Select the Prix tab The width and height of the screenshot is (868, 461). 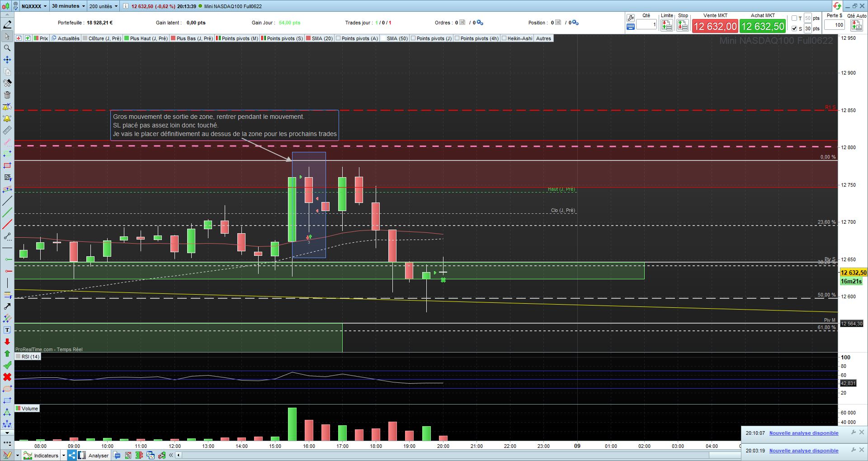point(40,38)
